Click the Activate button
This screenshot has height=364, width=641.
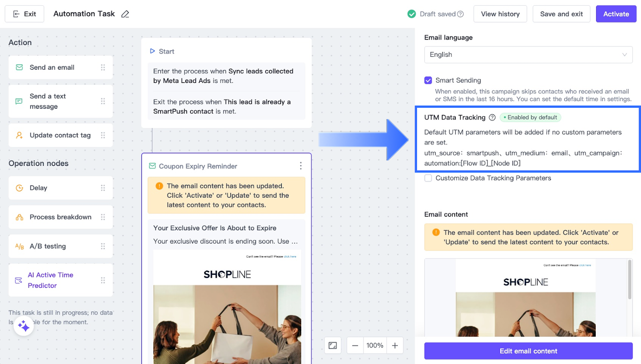(x=616, y=14)
